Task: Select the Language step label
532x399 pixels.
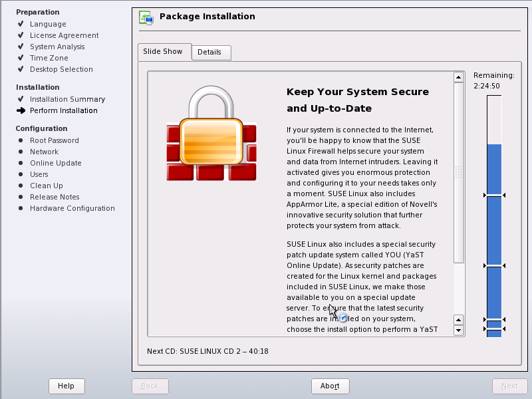Action: pyautogui.click(x=48, y=24)
